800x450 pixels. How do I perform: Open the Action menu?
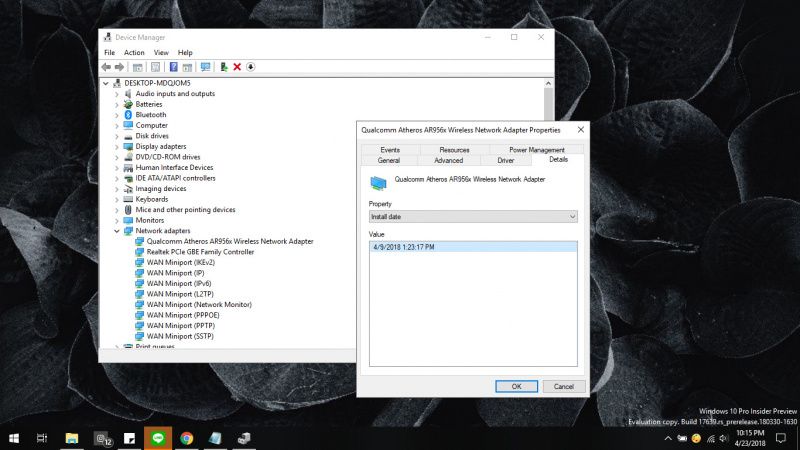134,53
